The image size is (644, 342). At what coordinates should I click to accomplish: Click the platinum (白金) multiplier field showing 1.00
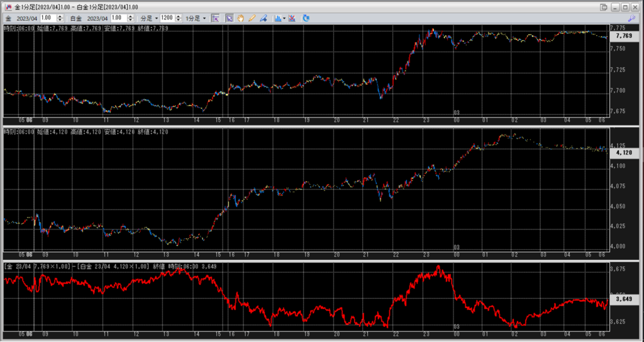pos(119,18)
